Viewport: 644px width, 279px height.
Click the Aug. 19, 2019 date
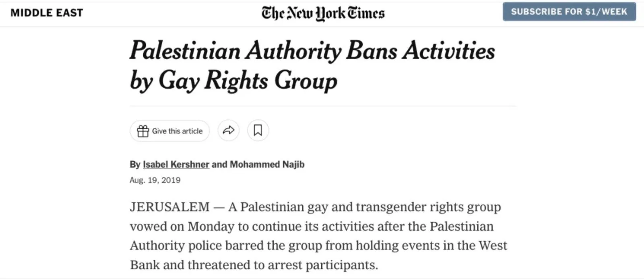(155, 180)
